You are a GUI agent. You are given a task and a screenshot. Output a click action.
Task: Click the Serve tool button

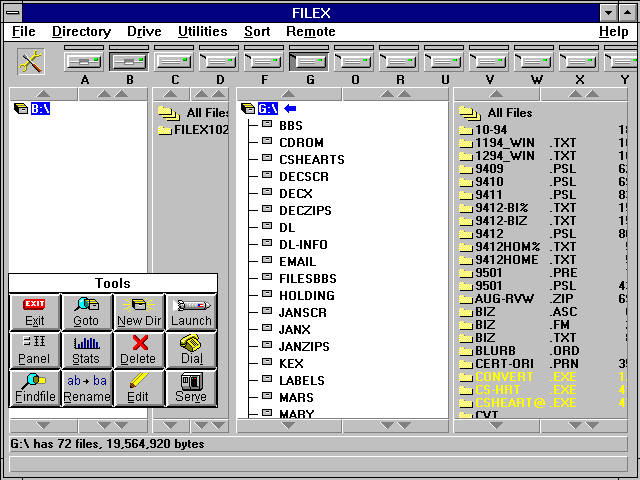[191, 387]
